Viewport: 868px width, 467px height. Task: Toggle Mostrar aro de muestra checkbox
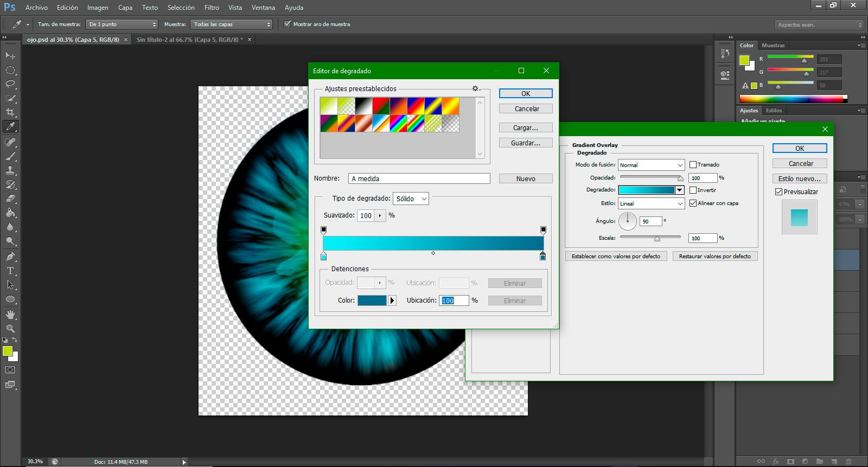288,24
